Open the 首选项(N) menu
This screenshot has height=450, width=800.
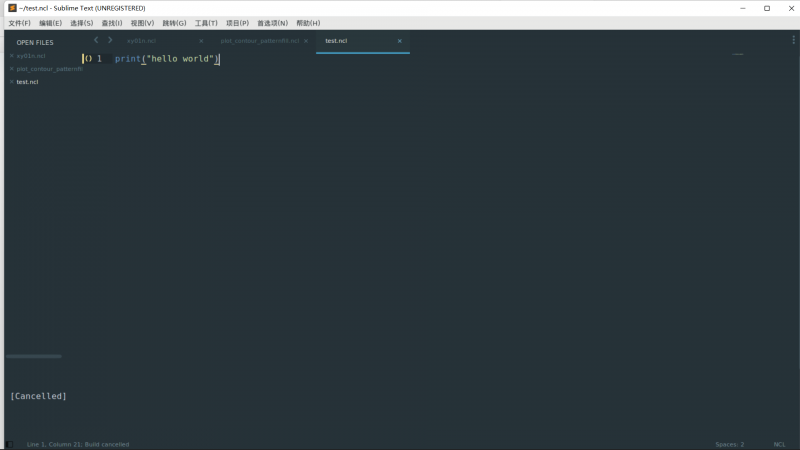point(272,22)
